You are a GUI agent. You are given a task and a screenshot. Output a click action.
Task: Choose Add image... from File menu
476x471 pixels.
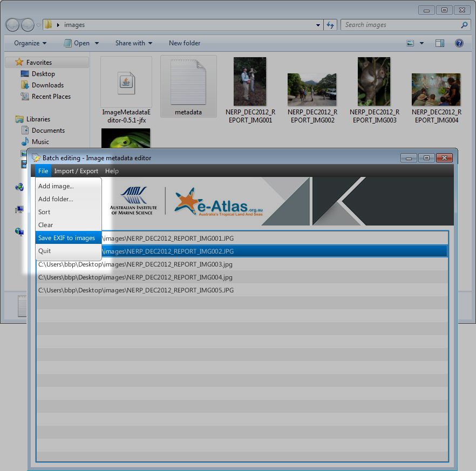pos(69,186)
